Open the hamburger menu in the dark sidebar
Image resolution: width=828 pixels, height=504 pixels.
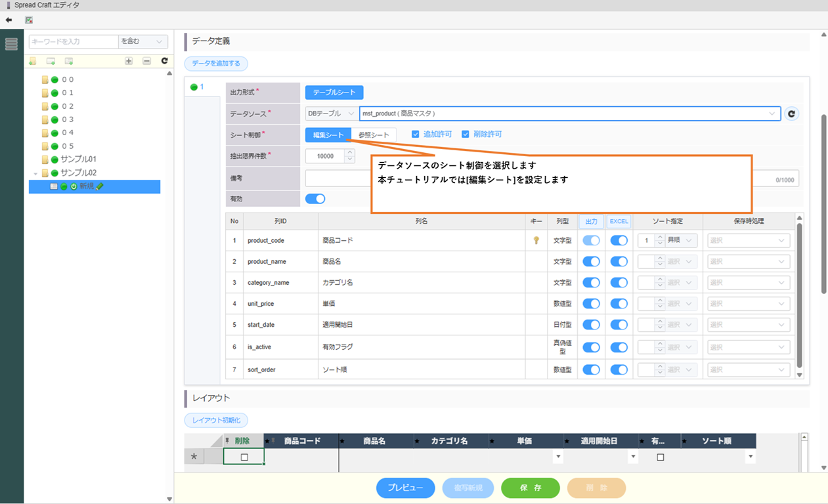(x=11, y=45)
